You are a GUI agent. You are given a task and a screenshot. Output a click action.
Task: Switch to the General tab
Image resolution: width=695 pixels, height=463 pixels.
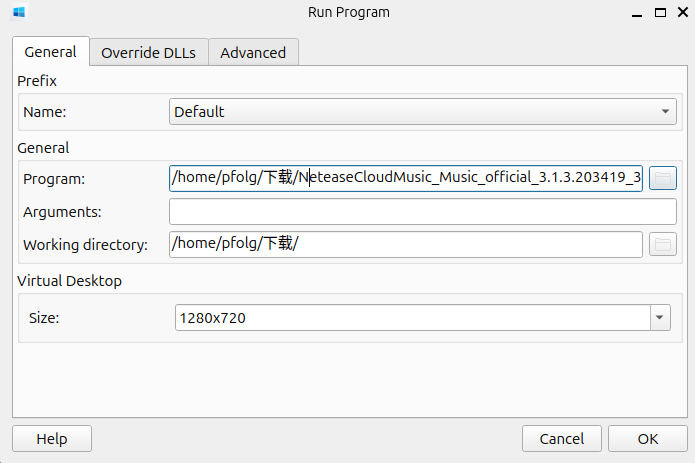point(50,52)
